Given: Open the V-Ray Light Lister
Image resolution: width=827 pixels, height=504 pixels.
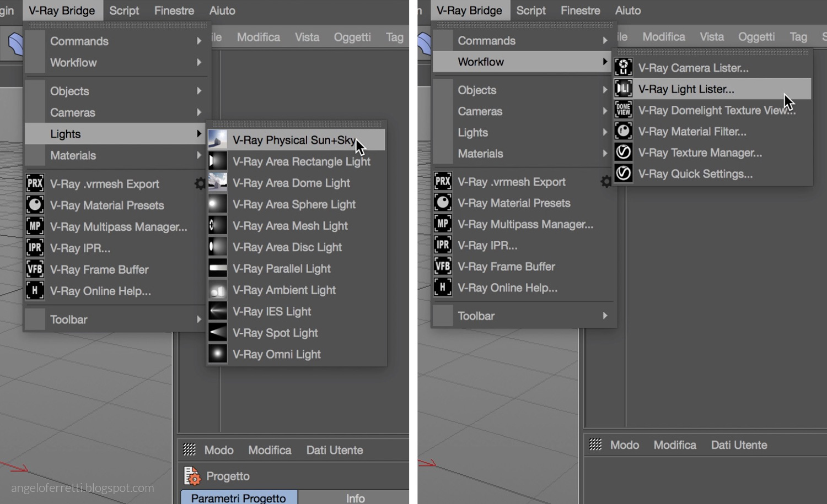Looking at the screenshot, I should click(x=712, y=89).
